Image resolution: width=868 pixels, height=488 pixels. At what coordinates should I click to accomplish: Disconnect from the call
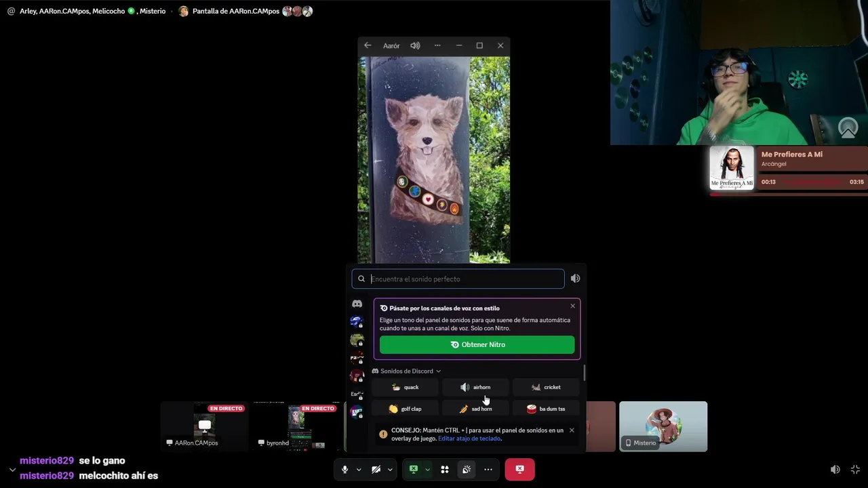[519, 469]
